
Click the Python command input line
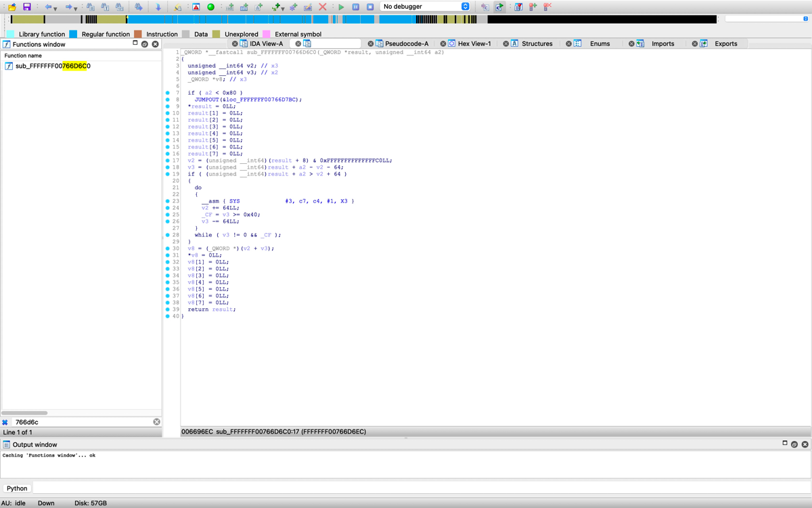pos(421,488)
